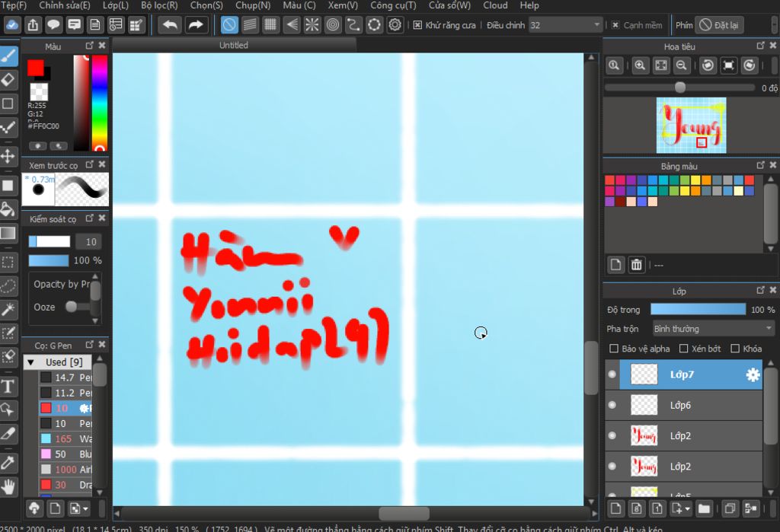Select the Move tool

pos(8,156)
